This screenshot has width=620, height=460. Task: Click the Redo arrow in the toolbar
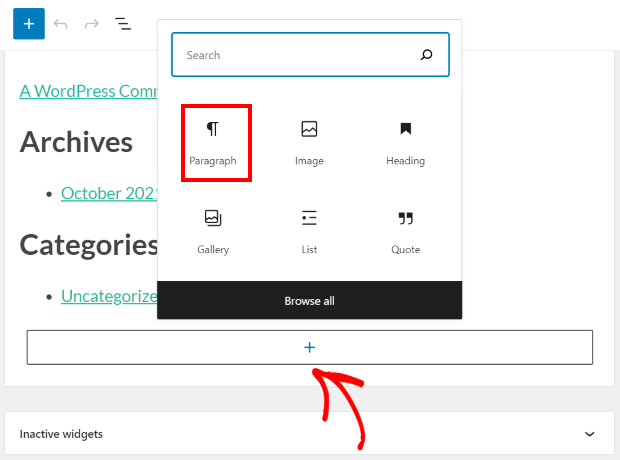[x=92, y=24]
